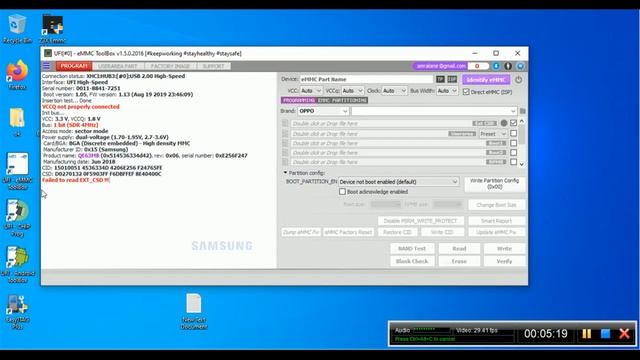
Task: Click the file icon of the Boot2 row
Action: point(285,153)
